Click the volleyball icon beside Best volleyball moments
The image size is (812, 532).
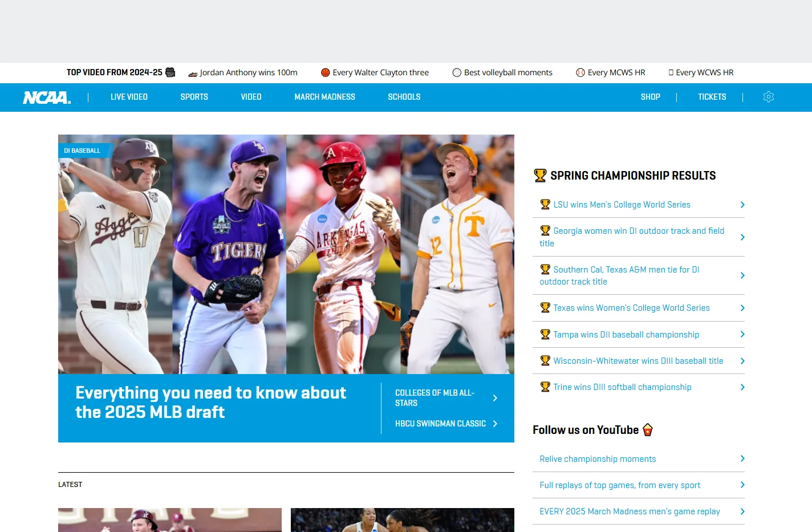coord(457,72)
